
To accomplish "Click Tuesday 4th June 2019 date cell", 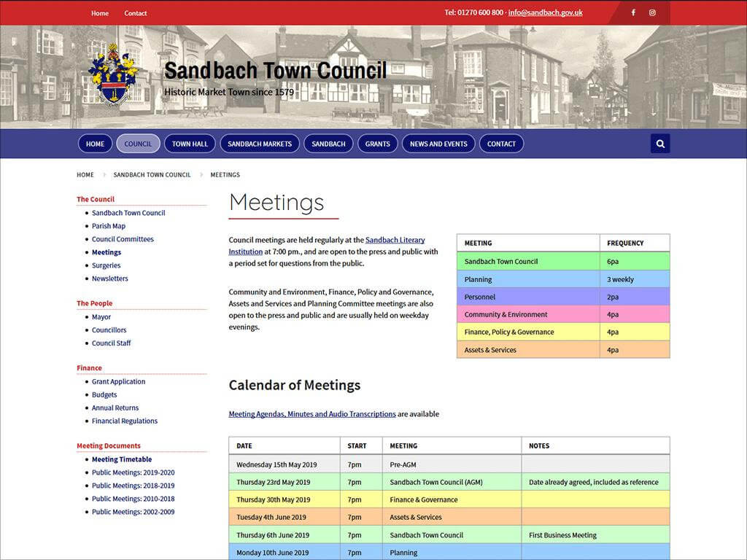I will pos(285,517).
